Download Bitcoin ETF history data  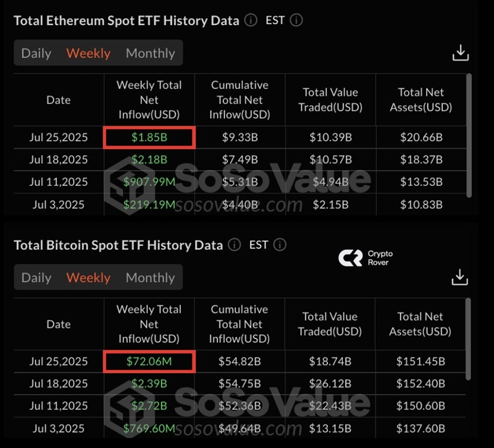tap(460, 277)
